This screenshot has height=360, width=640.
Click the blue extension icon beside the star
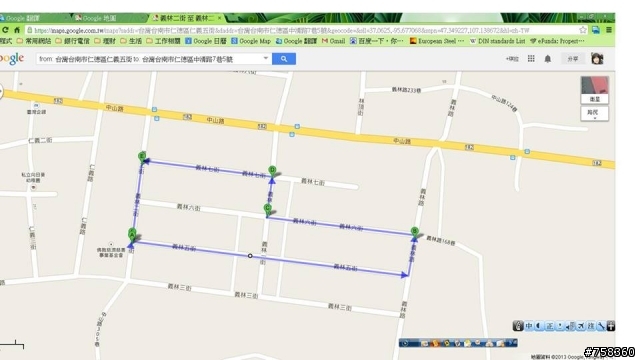(596, 30)
